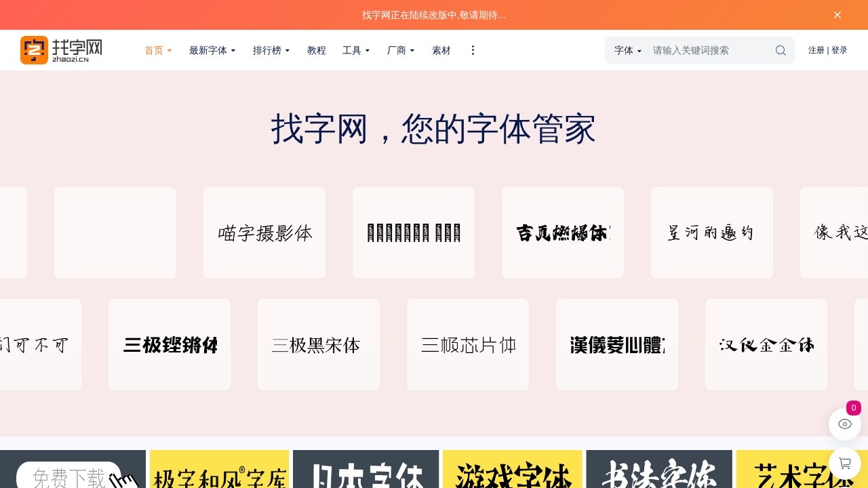This screenshot has height=488, width=868.
Task: Open the 喵字摄影体 font card
Action: pyautogui.click(x=264, y=232)
